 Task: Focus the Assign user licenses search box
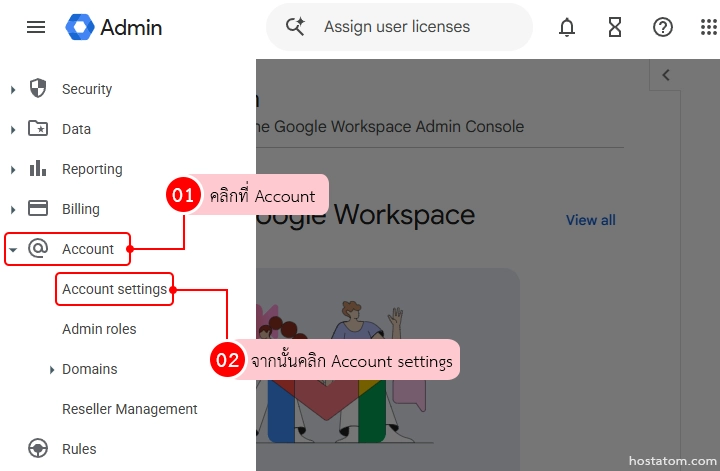pyautogui.click(x=399, y=27)
